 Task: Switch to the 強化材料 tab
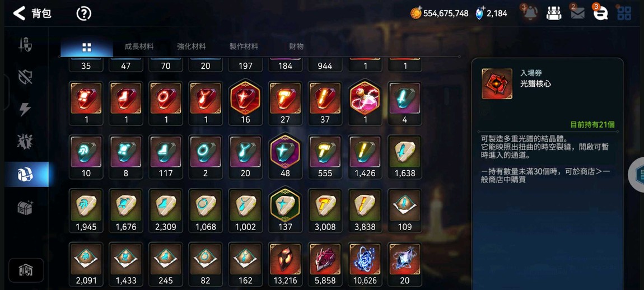[x=192, y=47]
